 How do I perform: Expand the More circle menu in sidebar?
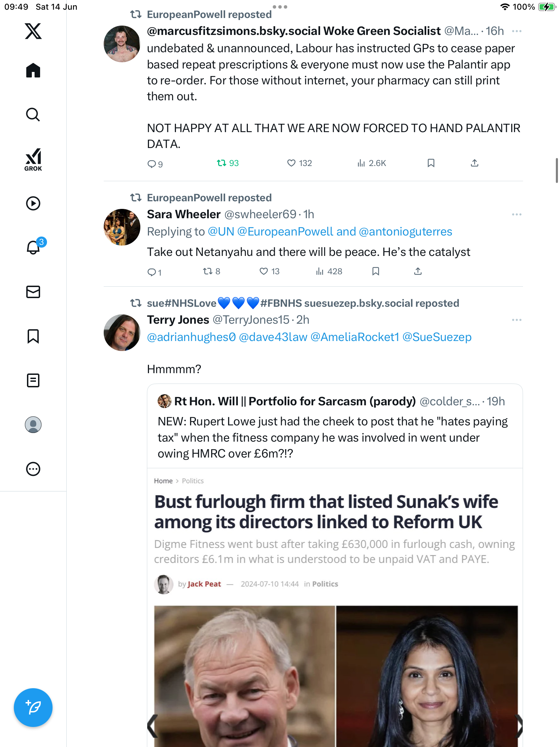click(x=33, y=469)
